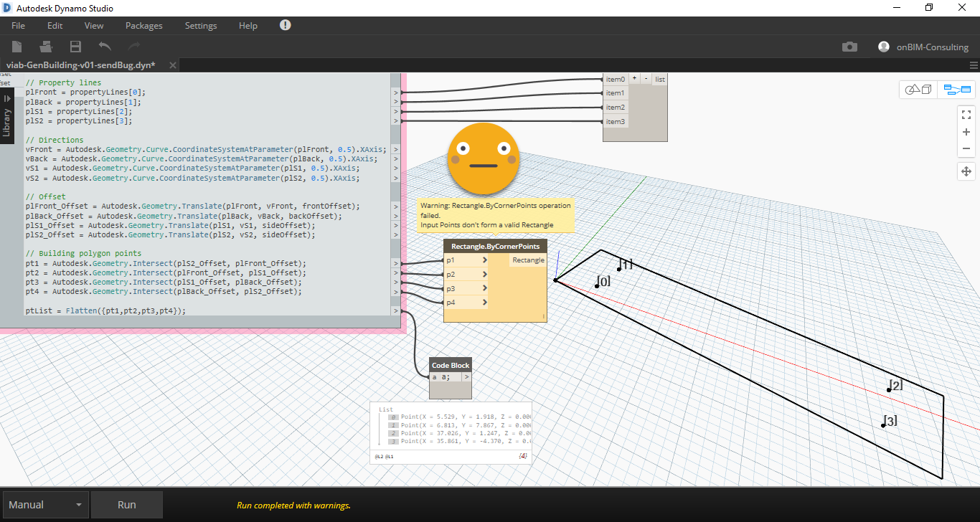Switch to 3D background preview navigation
Screen dimensions: 980x522
pyautogui.click(x=919, y=90)
